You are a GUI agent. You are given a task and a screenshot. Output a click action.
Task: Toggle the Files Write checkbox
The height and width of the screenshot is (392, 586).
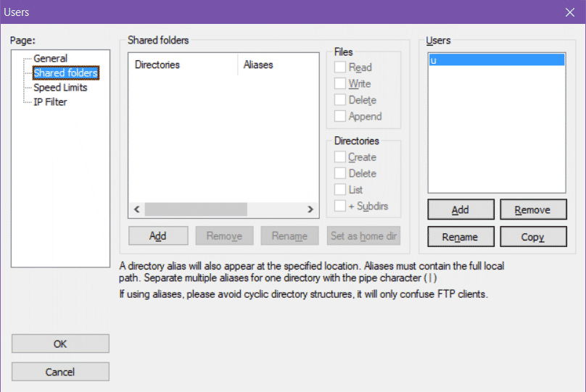click(340, 84)
